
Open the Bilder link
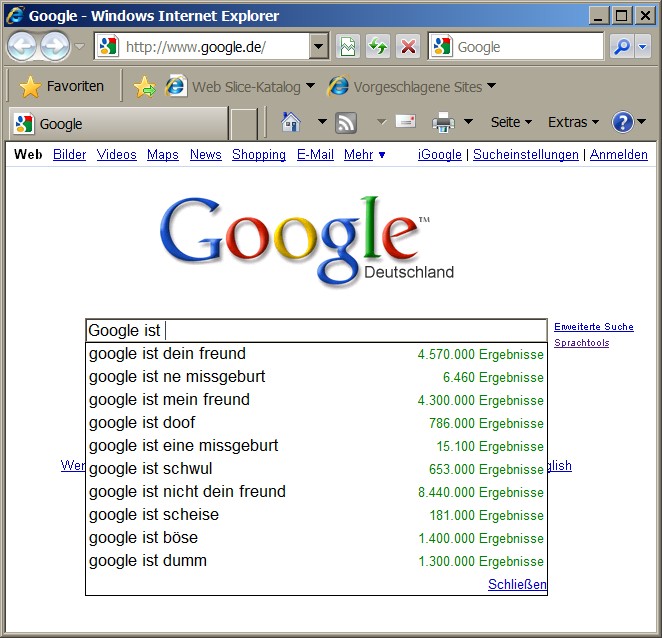point(69,155)
